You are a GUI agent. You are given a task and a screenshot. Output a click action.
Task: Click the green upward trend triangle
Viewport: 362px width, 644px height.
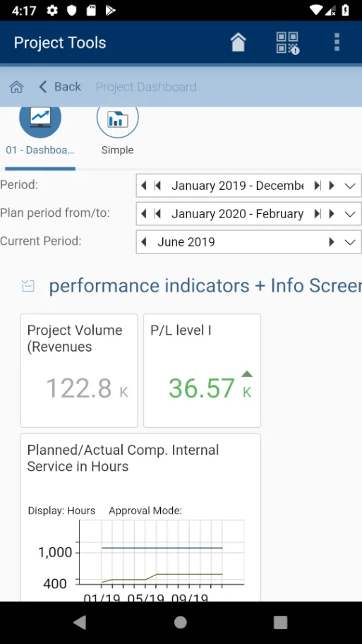[247, 374]
